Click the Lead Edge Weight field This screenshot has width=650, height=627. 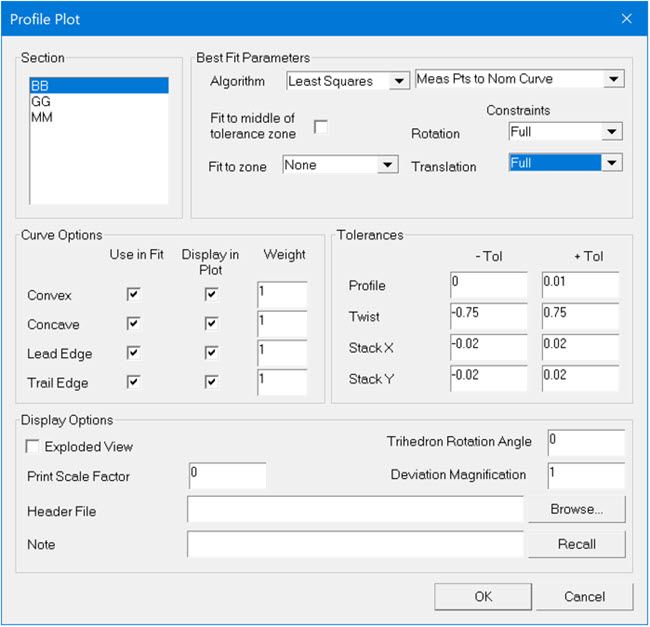click(282, 353)
